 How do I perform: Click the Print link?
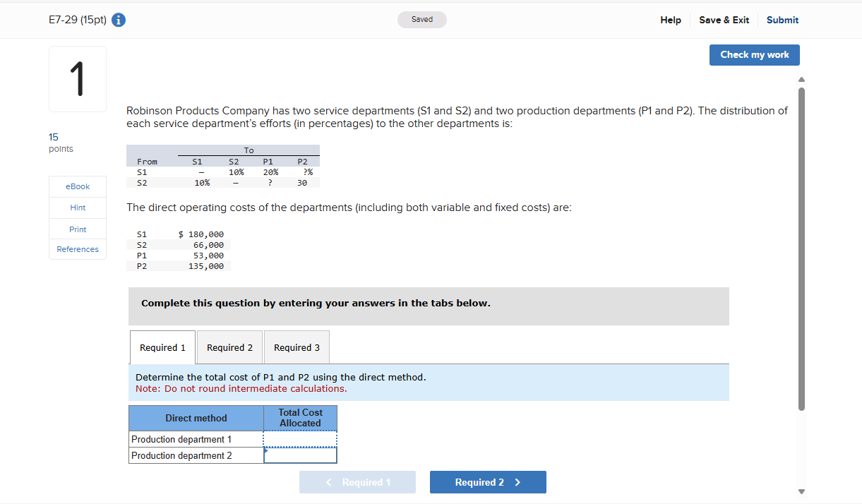78,229
